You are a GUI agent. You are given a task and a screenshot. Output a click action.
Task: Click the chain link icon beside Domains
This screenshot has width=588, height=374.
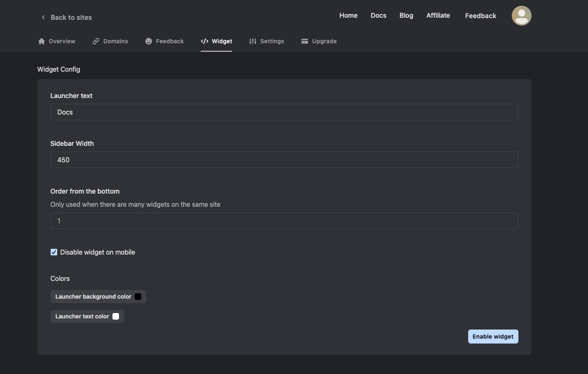(96, 41)
